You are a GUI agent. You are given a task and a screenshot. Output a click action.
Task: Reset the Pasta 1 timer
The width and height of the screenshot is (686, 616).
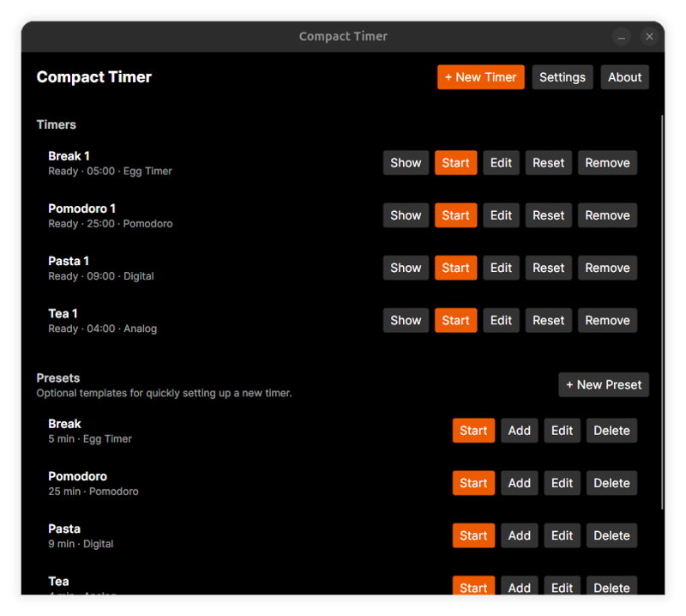[548, 268]
